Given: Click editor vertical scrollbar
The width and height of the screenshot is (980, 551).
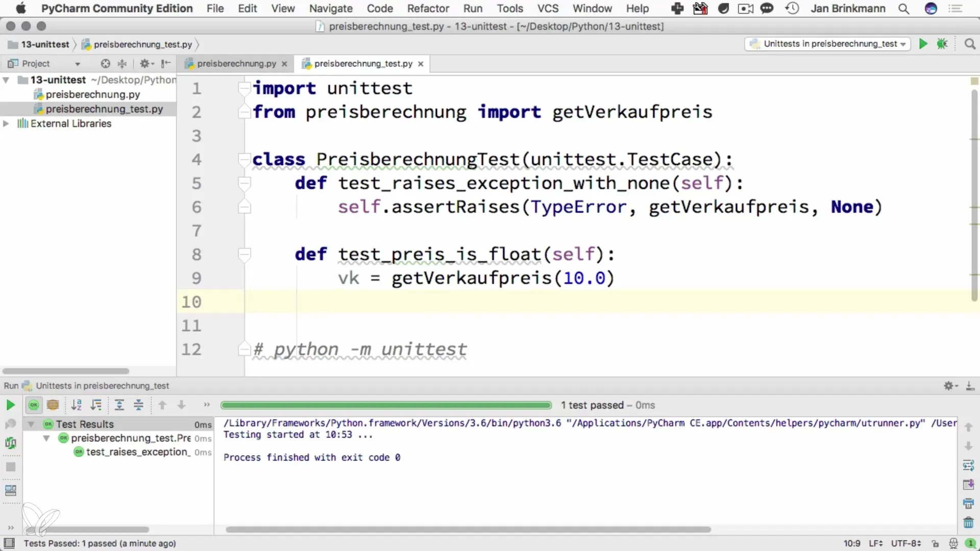Looking at the screenshot, I should (974, 195).
